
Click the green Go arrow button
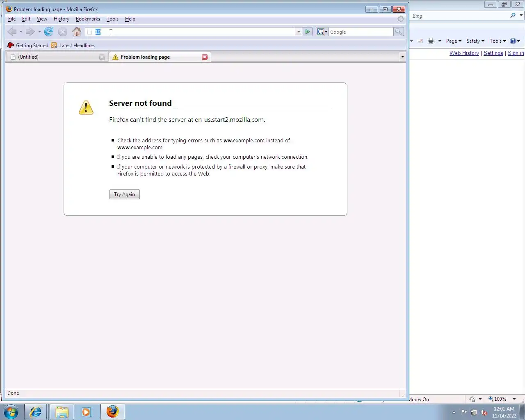[308, 32]
